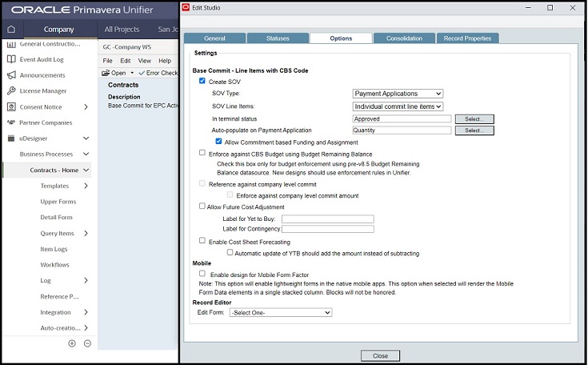Switch to the All Projects tab
This screenshot has width=588, height=365.
pyautogui.click(x=122, y=30)
